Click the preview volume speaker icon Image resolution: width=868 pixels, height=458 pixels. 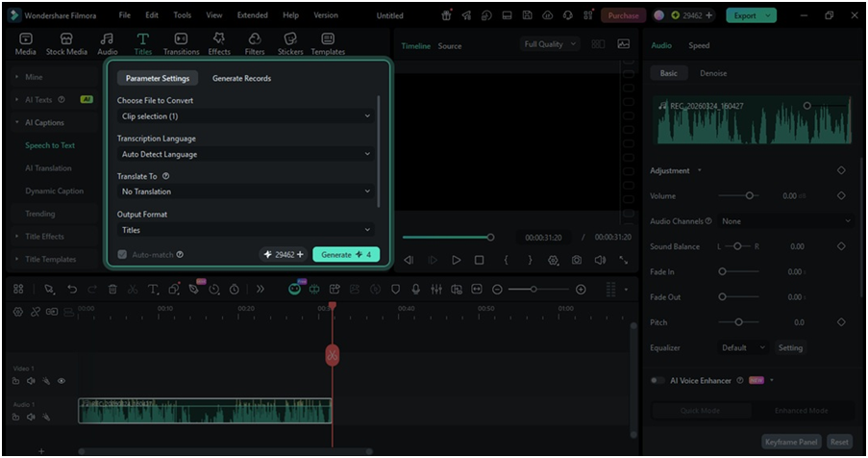coord(600,260)
